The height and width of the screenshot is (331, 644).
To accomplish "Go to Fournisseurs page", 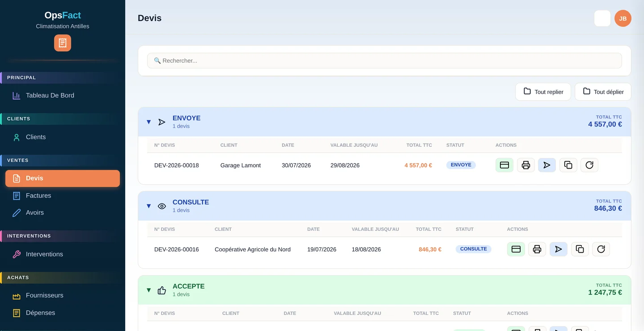I will tap(63, 295).
